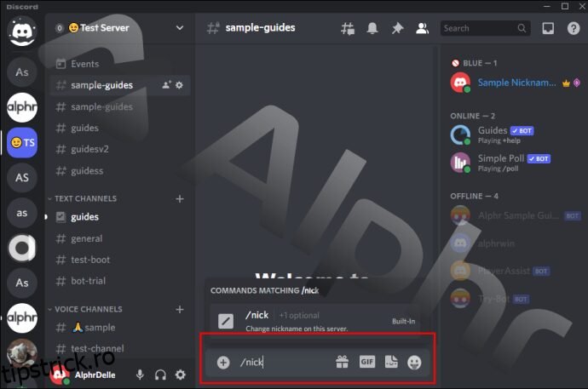Click the ONLINE — 2 group header
Viewport: 588px width, 389px height.
pos(472,116)
